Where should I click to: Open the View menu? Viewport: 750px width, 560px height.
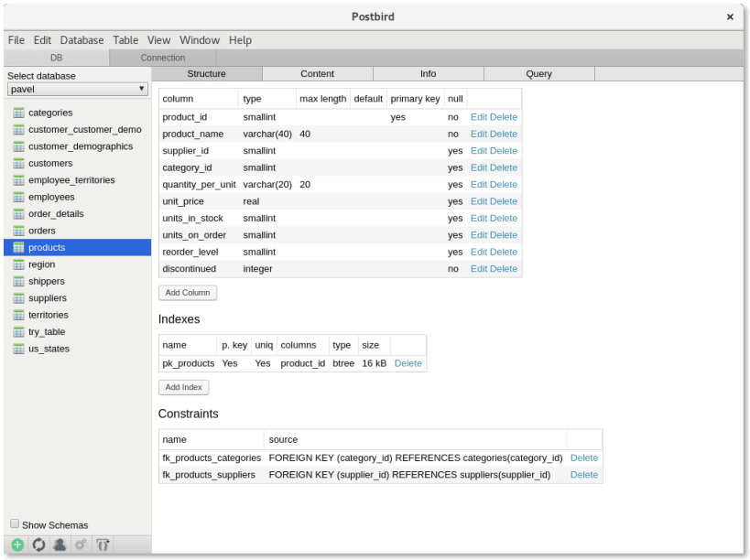click(x=158, y=40)
